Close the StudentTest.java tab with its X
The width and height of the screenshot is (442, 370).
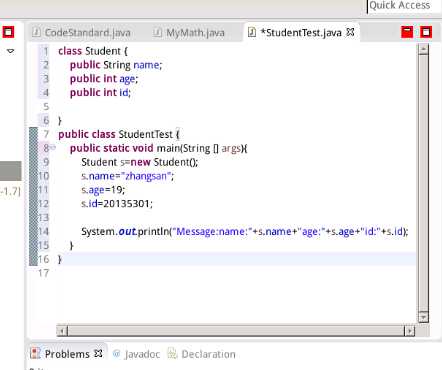pyautogui.click(x=350, y=32)
